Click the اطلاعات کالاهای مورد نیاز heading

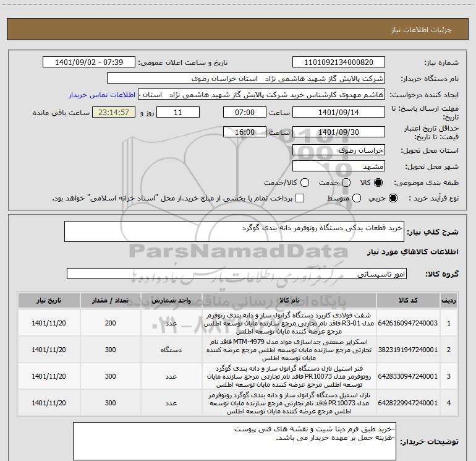(x=412, y=252)
